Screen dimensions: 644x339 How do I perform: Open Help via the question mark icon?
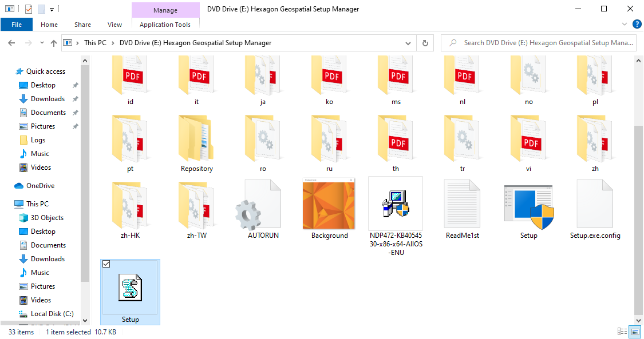[x=637, y=24]
